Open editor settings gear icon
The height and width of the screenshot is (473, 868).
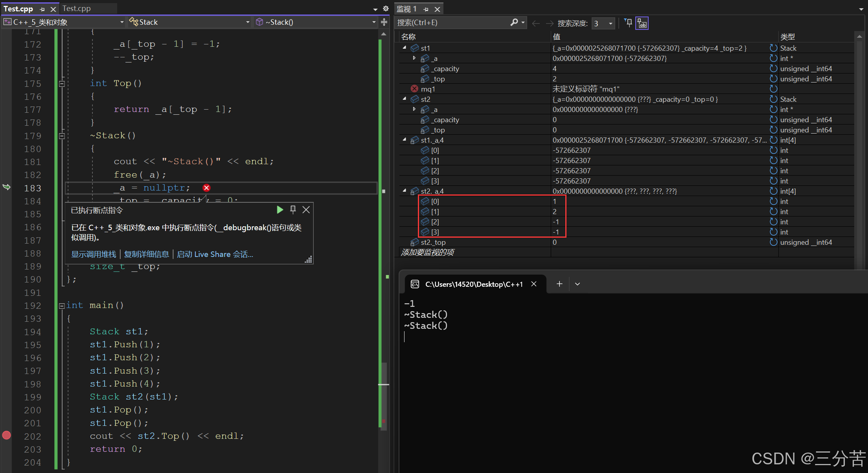pyautogui.click(x=386, y=9)
